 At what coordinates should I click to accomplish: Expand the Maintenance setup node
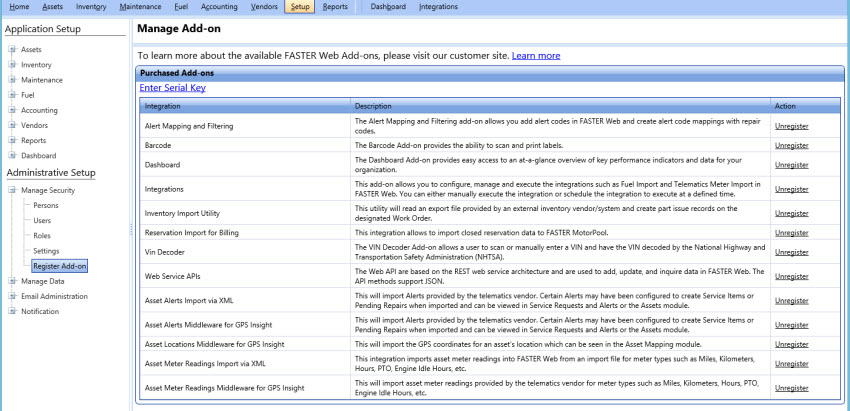11,80
